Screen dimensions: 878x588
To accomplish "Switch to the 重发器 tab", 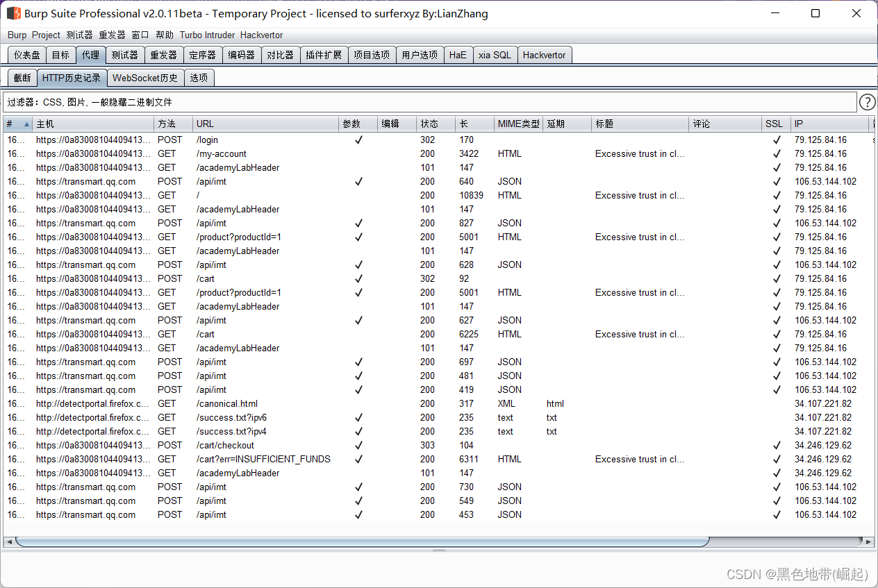I will [164, 55].
